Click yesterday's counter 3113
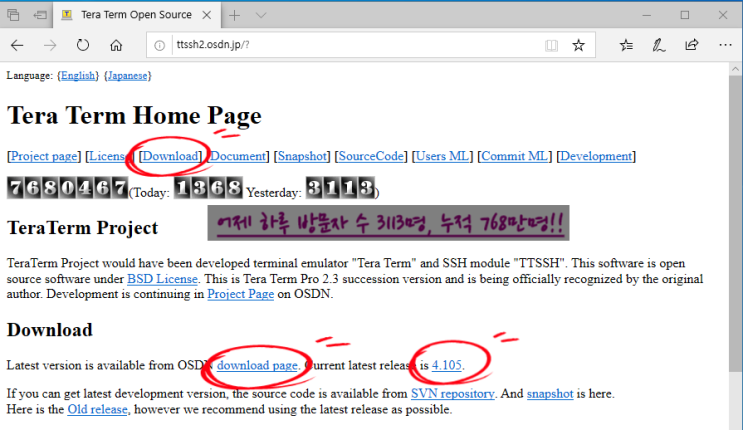 pos(340,188)
